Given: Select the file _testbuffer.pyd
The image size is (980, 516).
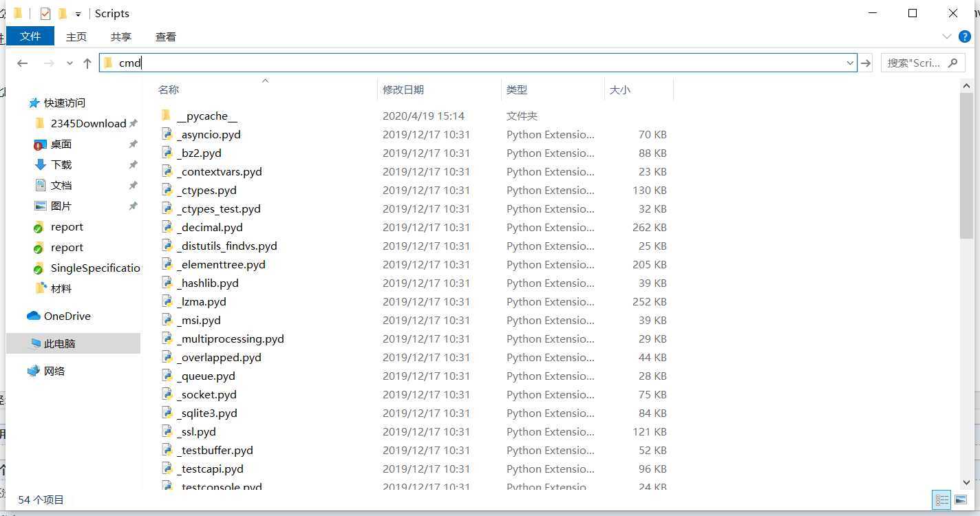Looking at the screenshot, I should coord(215,450).
